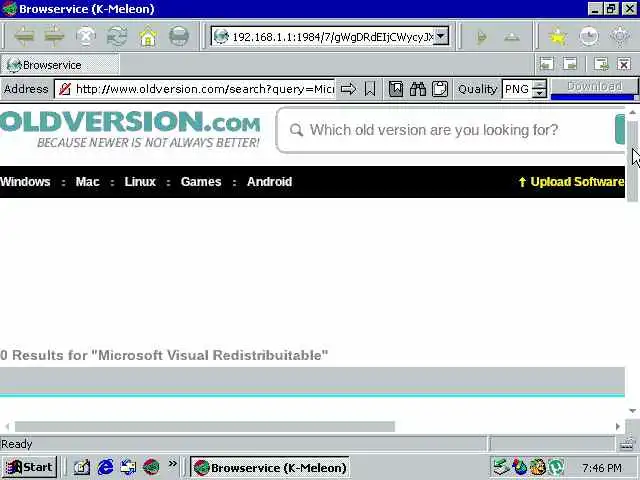Open the K-Meleon URL bar dropdown arrow

(x=441, y=36)
